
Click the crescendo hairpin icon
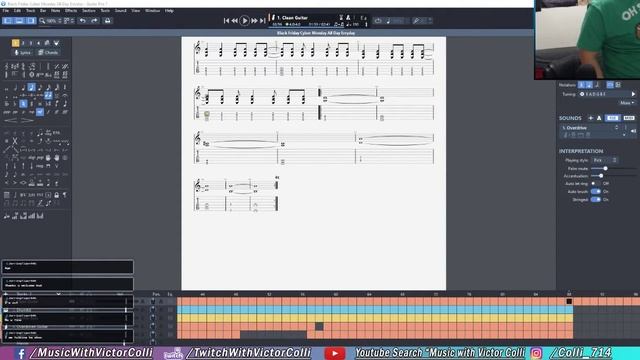pyautogui.click(x=11, y=120)
